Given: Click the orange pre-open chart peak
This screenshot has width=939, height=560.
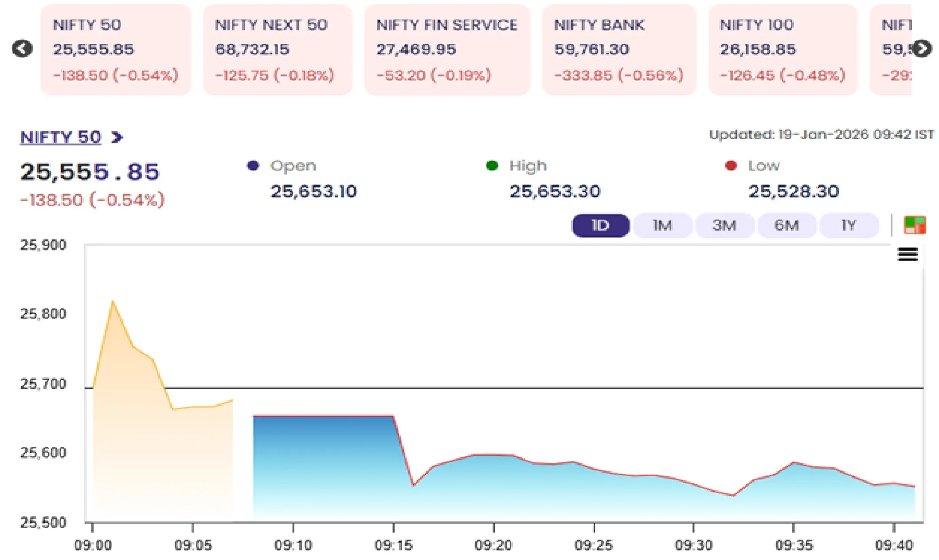Looking at the screenshot, I should click(x=113, y=302).
